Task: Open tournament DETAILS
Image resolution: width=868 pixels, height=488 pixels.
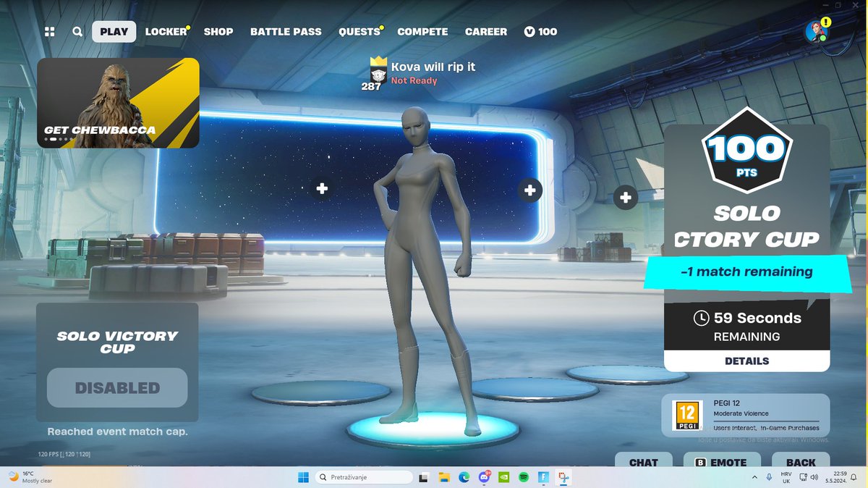Action: click(747, 361)
